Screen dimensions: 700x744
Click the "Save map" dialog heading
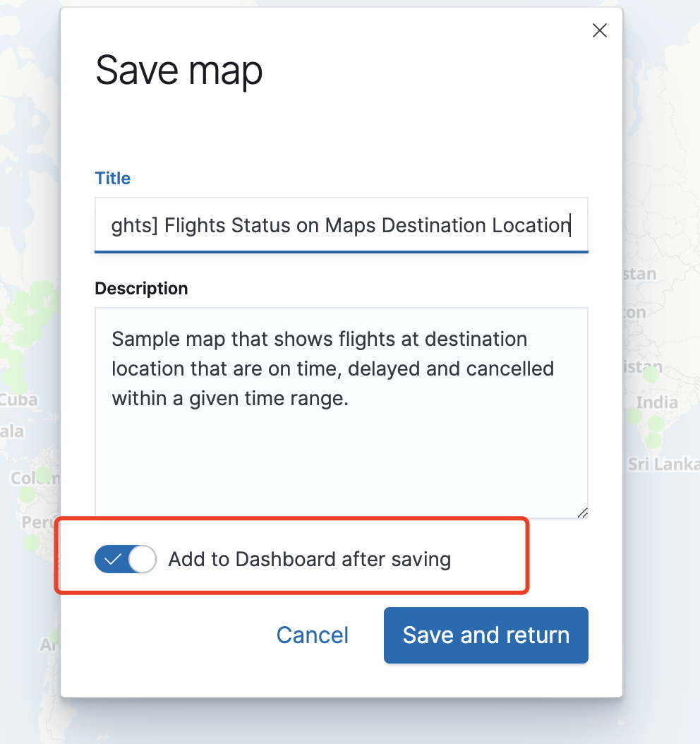[x=179, y=70]
